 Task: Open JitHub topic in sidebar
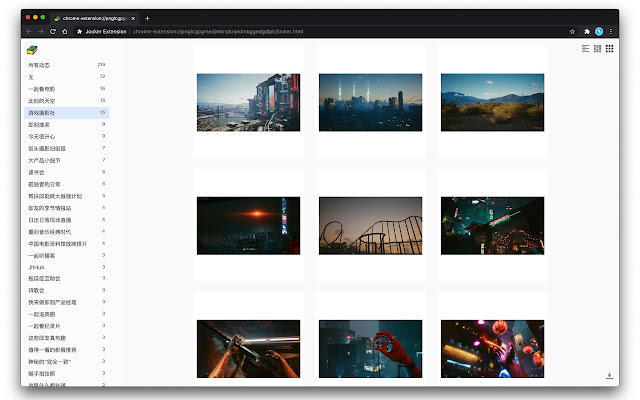[x=67, y=267]
